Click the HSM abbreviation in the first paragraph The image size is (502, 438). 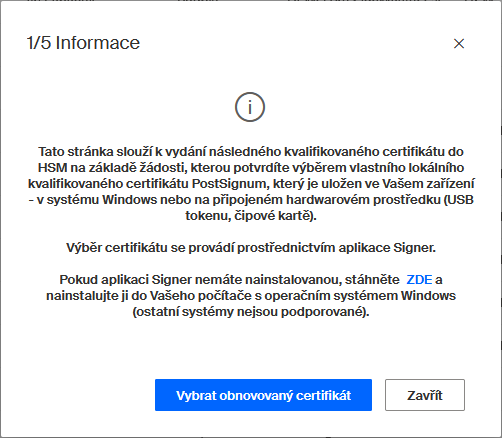coord(52,168)
